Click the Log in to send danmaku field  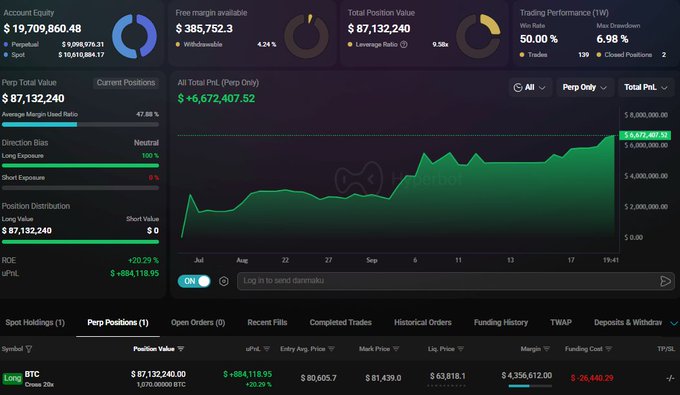coord(455,281)
